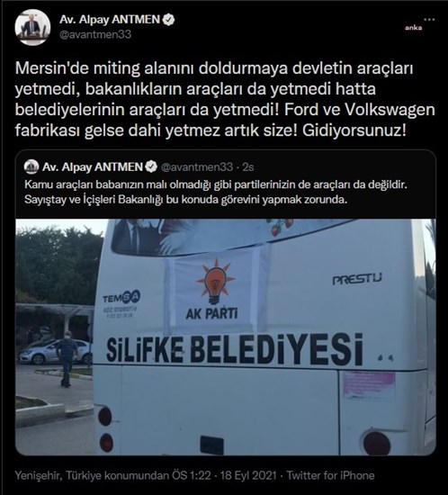Open the Silifke Belediyesi bus photo

tap(226, 337)
